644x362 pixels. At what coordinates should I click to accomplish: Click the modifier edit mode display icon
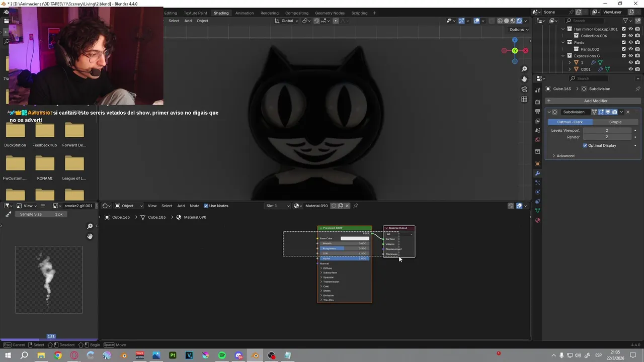(x=601, y=112)
